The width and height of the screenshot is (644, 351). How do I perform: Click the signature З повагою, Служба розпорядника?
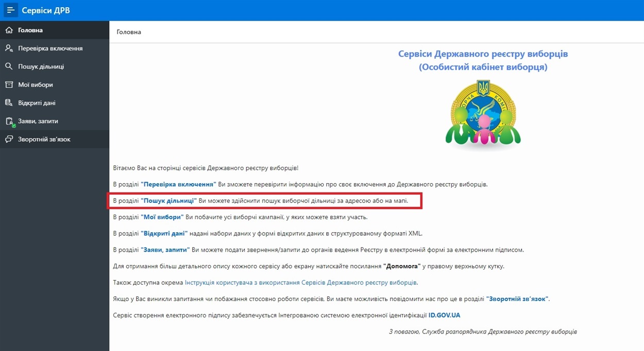click(x=483, y=332)
